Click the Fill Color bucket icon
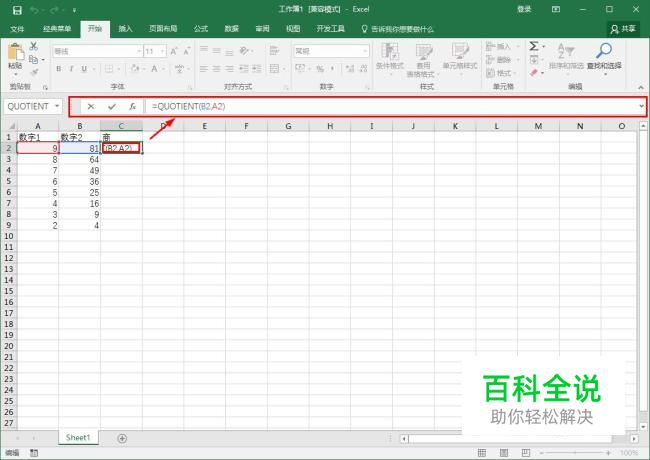The height and width of the screenshot is (460, 650). click(x=135, y=68)
